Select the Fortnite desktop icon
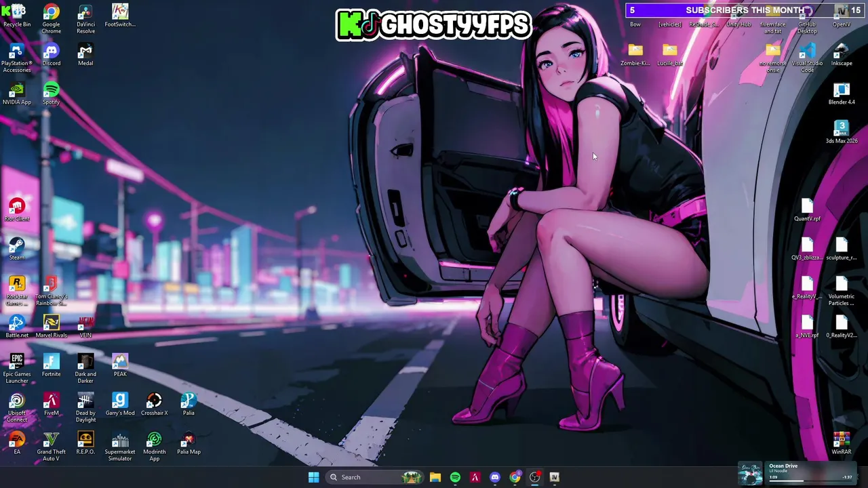 click(x=51, y=365)
